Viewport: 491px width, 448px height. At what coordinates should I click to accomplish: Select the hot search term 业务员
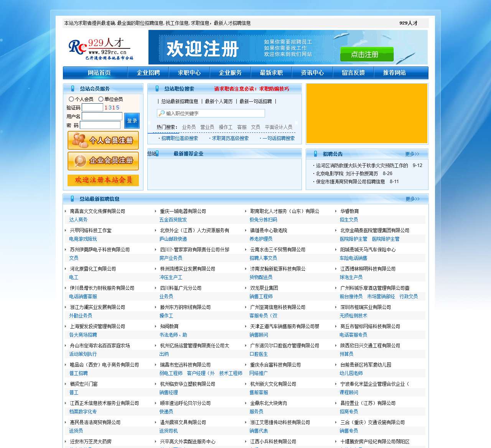pos(189,127)
